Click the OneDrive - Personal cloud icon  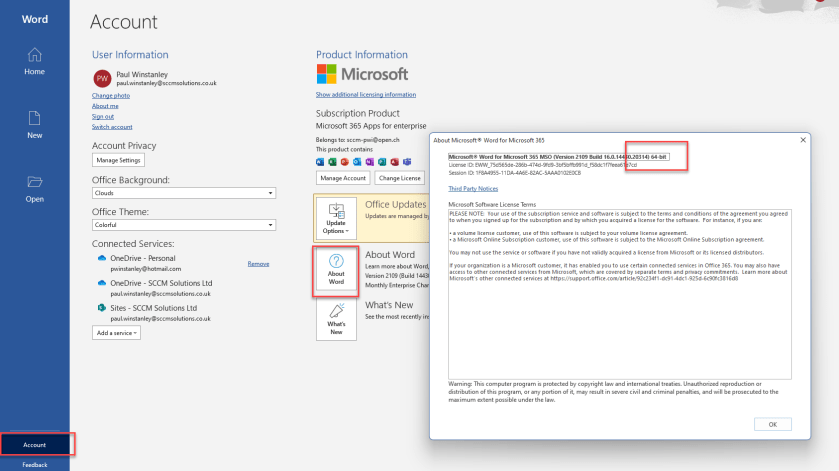pyautogui.click(x=102, y=257)
